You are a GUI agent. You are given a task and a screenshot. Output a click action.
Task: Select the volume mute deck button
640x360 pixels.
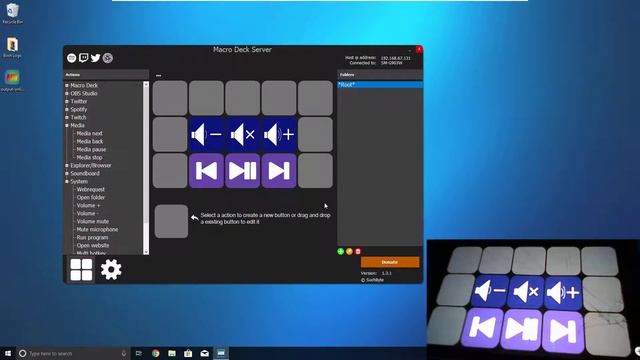tap(242, 135)
